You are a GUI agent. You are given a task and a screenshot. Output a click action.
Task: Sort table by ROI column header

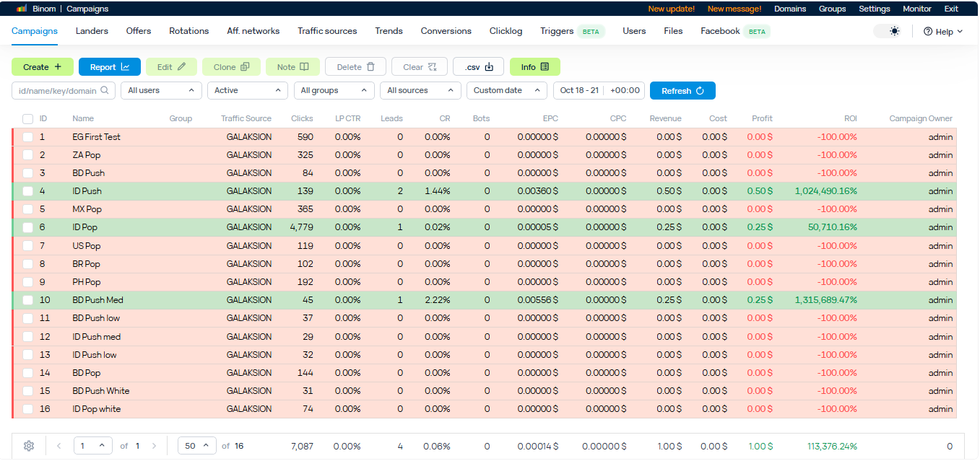[851, 118]
